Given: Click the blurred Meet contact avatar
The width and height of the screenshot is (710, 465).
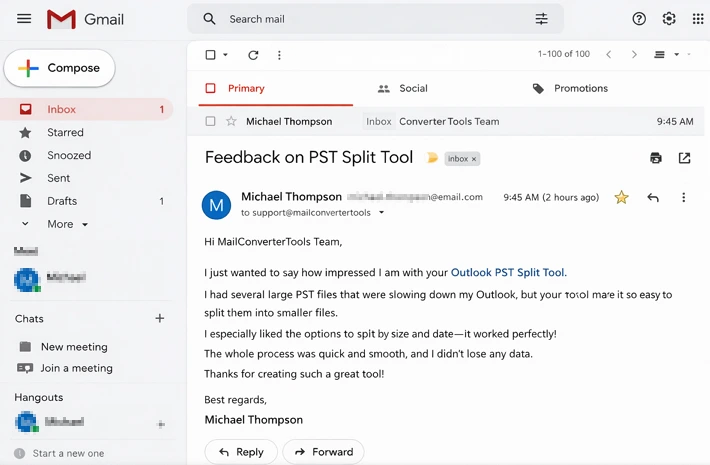Looking at the screenshot, I should [27, 279].
